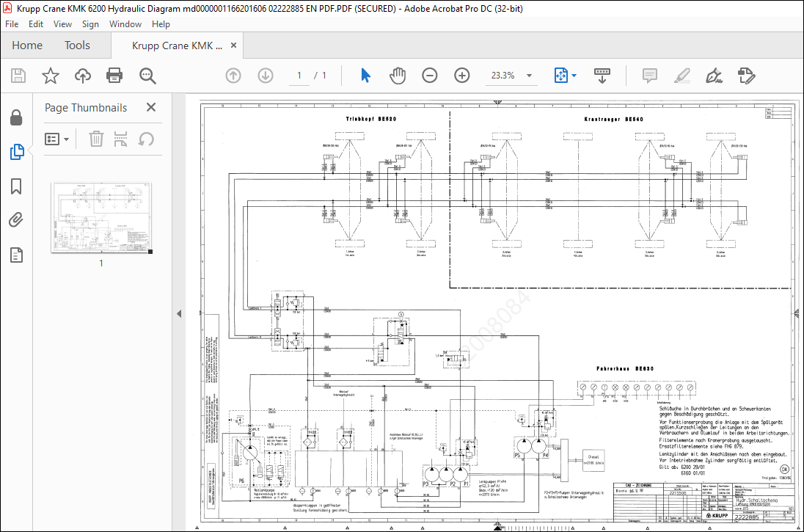The height and width of the screenshot is (532, 804).
Task: Select the page 1 thumbnail
Action: click(x=101, y=217)
